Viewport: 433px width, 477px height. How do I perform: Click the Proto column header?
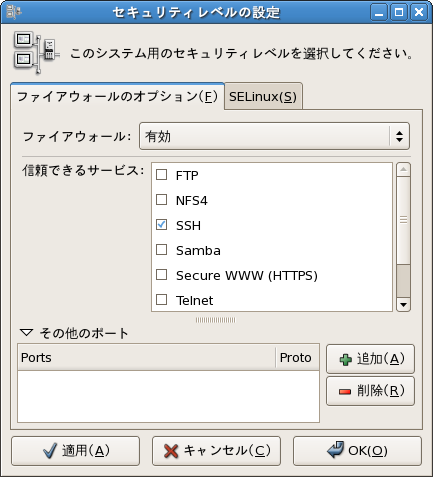pyautogui.click(x=297, y=358)
